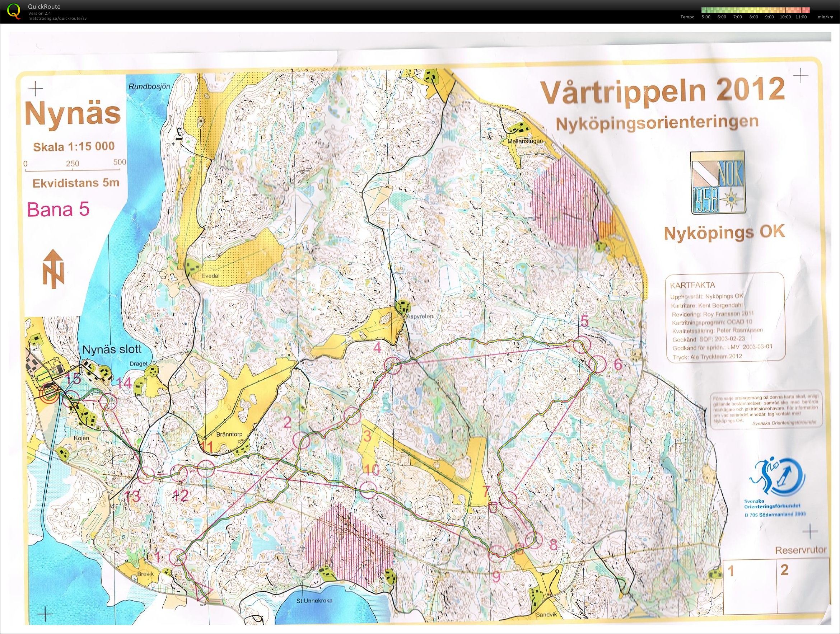Click the north arrow symbol on map

[x=53, y=269]
